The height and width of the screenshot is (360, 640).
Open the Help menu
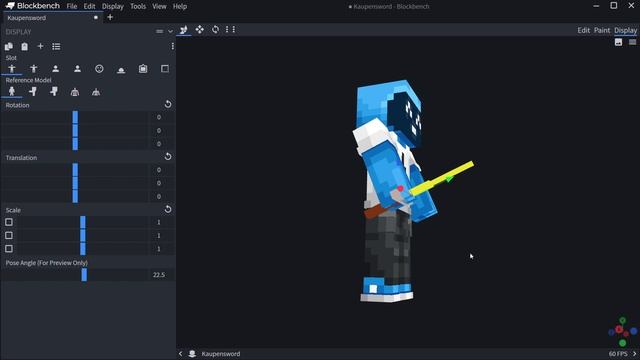click(180, 7)
